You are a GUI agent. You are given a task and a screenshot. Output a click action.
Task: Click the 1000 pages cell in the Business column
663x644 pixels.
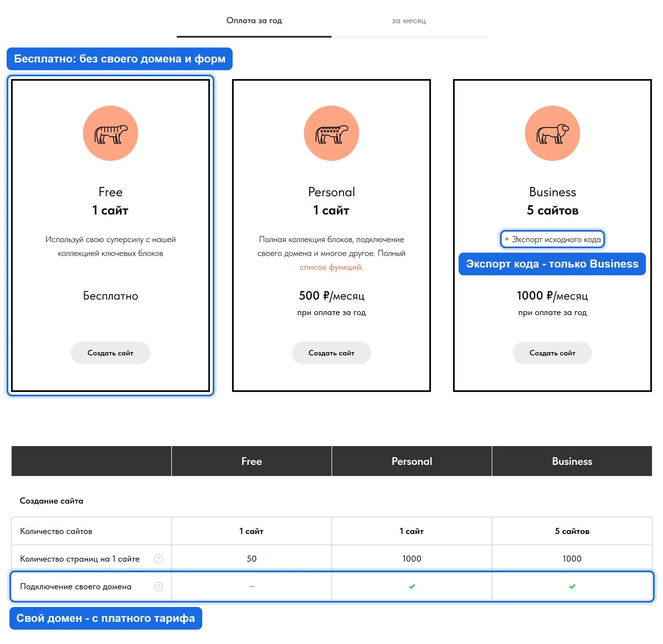pyautogui.click(x=572, y=559)
